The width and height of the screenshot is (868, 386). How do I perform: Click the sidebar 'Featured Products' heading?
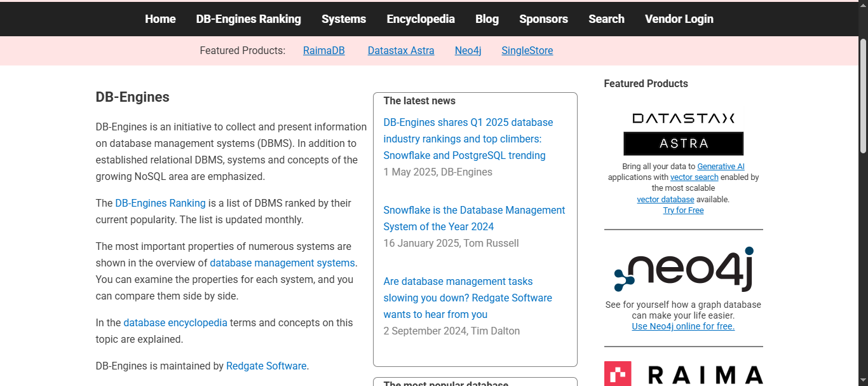646,83
